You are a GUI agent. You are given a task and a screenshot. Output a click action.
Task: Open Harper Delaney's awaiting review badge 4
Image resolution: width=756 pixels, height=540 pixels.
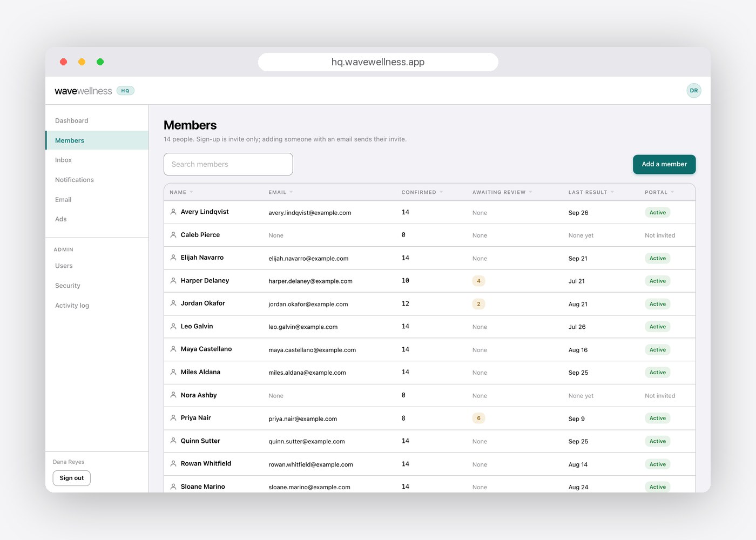(x=478, y=281)
